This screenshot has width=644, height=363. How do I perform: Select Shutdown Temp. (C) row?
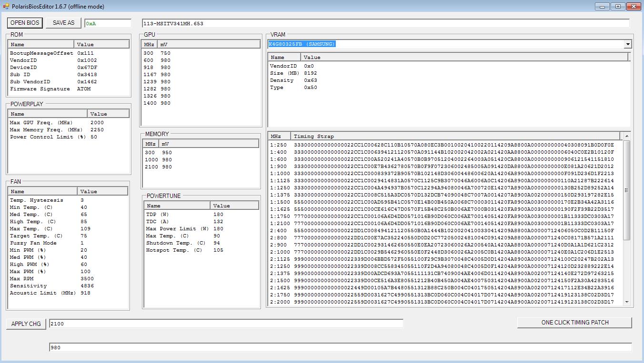pos(201,243)
